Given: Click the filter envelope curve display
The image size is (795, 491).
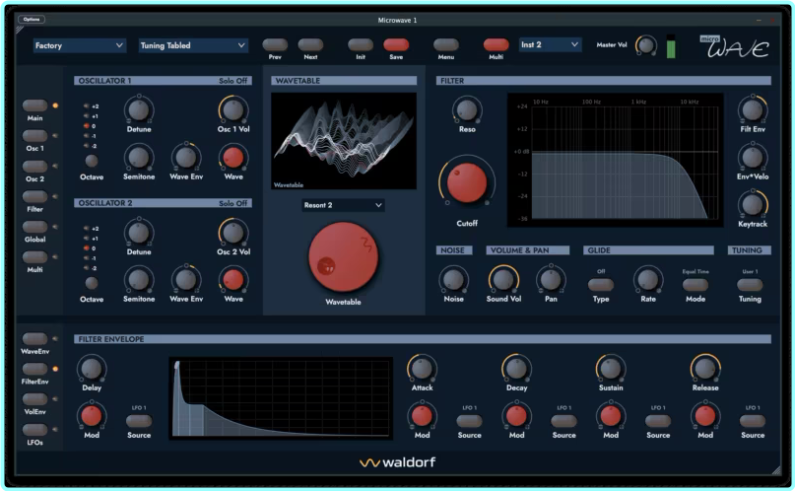Looking at the screenshot, I should point(280,398).
